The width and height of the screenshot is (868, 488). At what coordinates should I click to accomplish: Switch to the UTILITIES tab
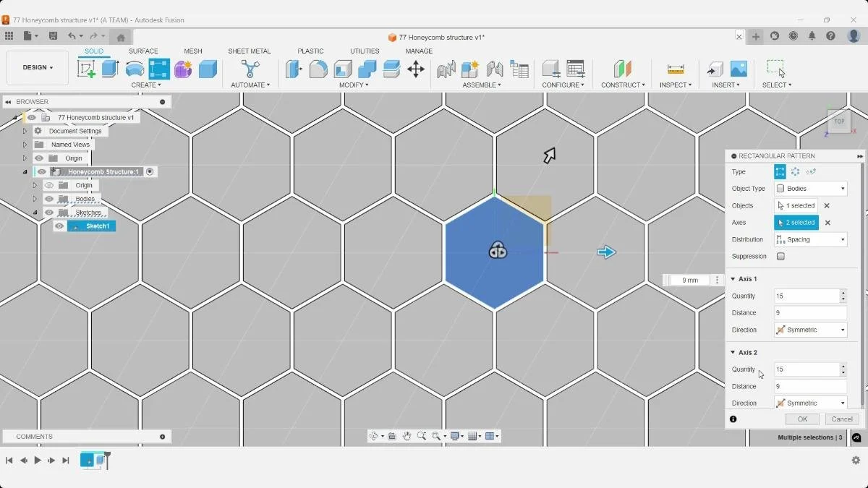365,51
